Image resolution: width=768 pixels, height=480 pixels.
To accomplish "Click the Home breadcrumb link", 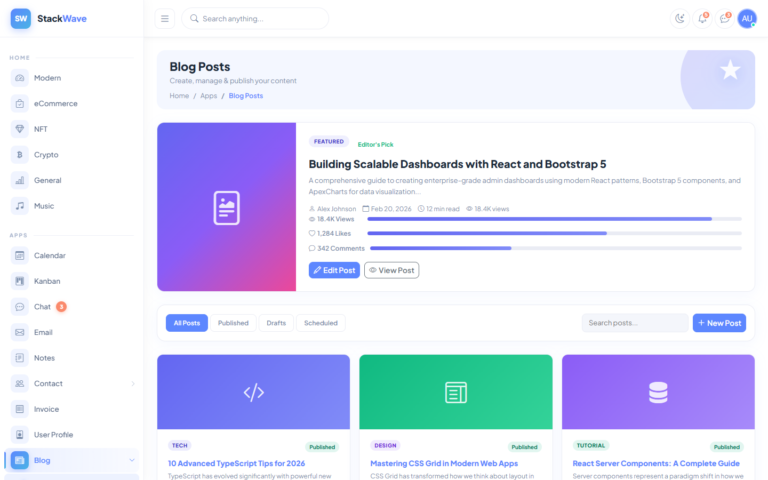I will pyautogui.click(x=179, y=96).
